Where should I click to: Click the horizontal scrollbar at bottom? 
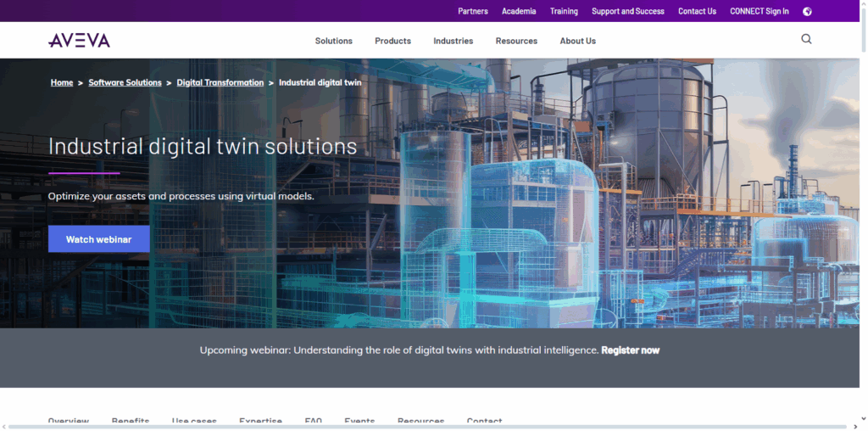click(428, 427)
